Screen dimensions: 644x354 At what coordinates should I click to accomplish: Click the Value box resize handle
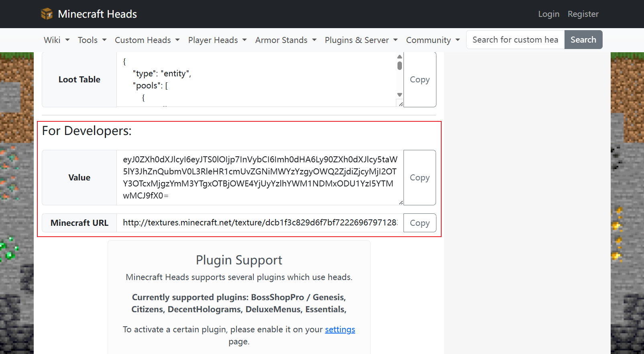point(401,203)
